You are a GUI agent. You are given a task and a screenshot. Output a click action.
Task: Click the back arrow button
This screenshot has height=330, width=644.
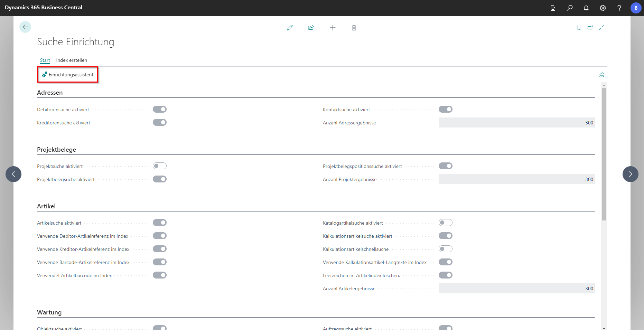tap(25, 27)
